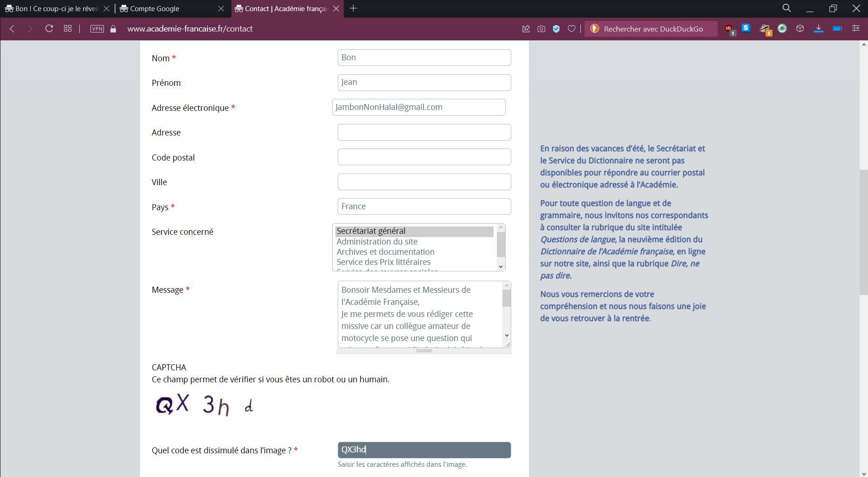The image size is (868, 477).
Task: Open the uBlock Origin extension icon
Action: 729,29
